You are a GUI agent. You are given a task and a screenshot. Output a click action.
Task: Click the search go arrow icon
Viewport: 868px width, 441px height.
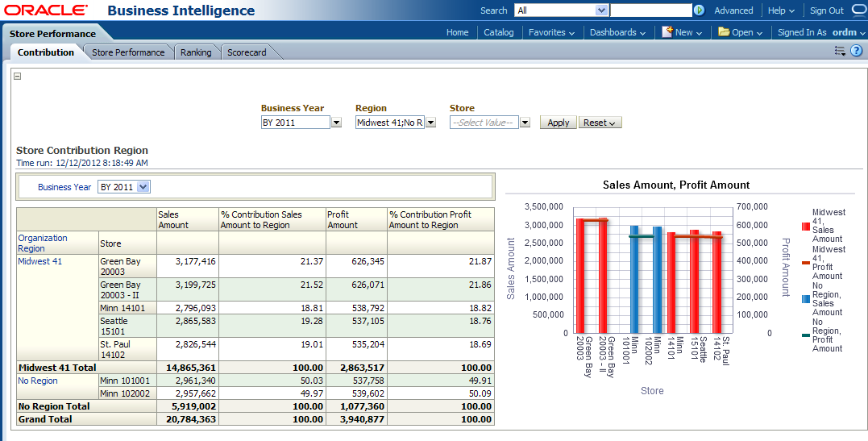(699, 10)
